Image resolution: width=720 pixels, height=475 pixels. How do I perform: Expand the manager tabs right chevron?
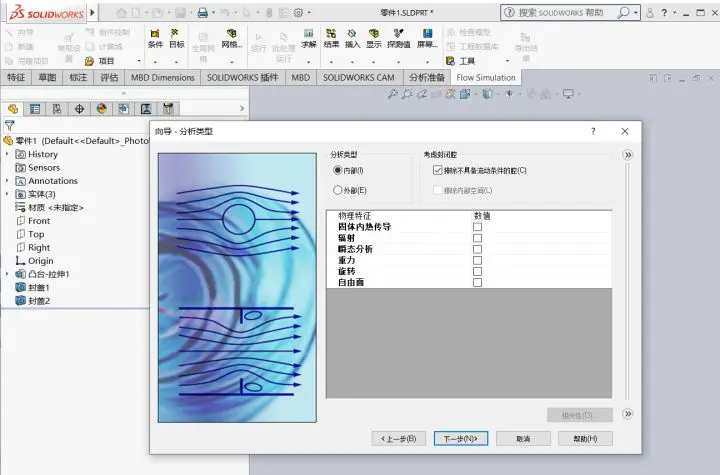pos(242,108)
